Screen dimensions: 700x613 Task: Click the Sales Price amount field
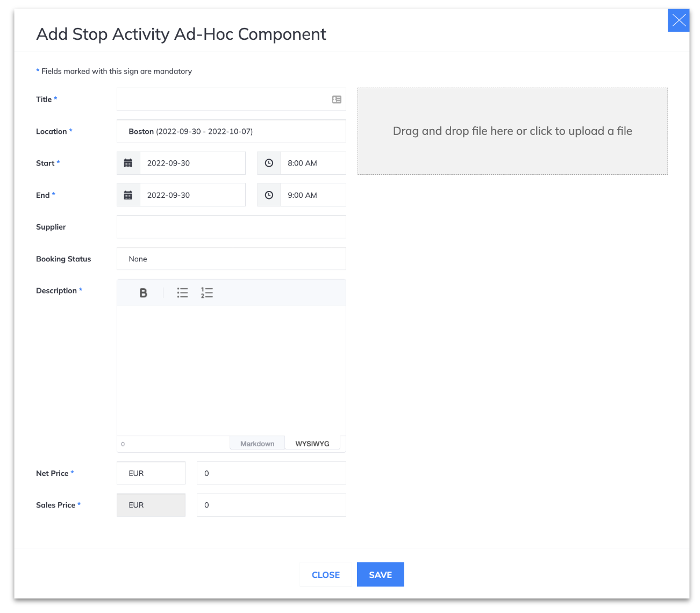click(272, 505)
